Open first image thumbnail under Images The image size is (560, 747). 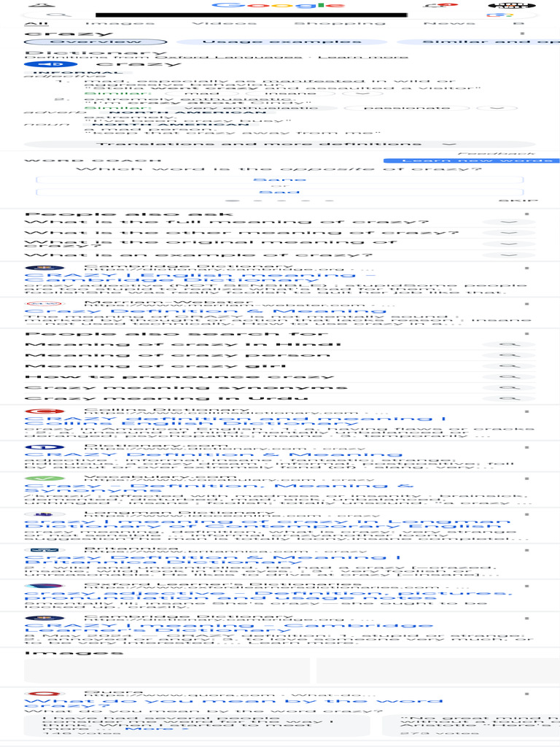click(167, 670)
